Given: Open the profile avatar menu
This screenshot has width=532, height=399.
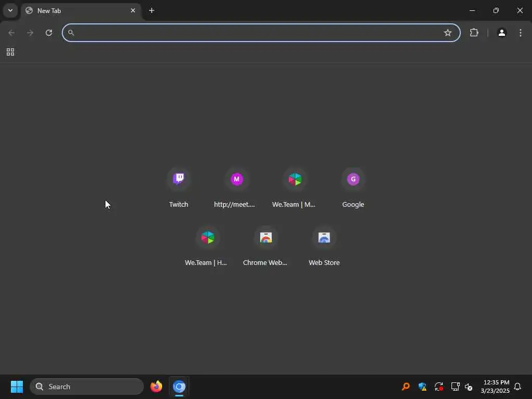Looking at the screenshot, I should 502,33.
